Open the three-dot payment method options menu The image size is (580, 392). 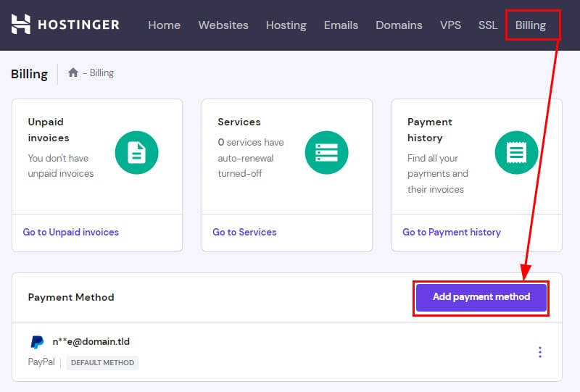(x=539, y=352)
